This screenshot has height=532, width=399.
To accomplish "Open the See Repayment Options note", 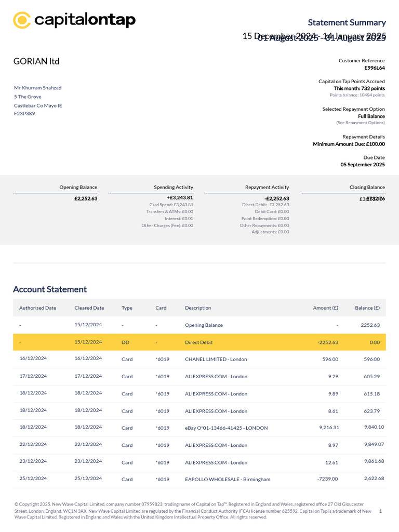I will tap(361, 123).
